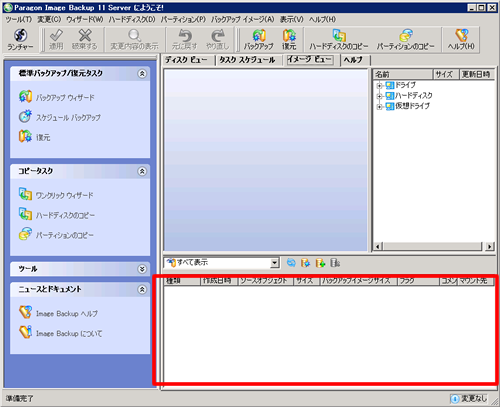Sort by the サイズ column header in tree
This screenshot has height=407, width=500.
(x=446, y=74)
